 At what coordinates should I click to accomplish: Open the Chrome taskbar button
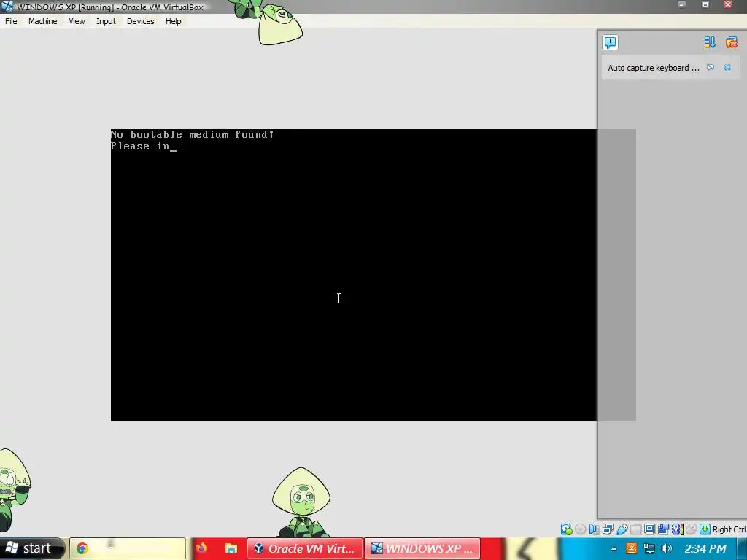[x=128, y=548]
